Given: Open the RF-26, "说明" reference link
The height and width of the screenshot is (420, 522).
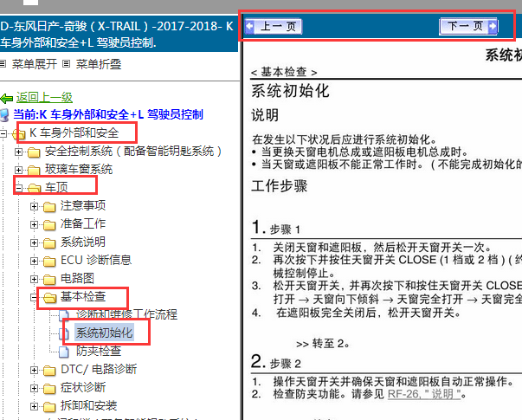Looking at the screenshot, I should click(x=424, y=394).
